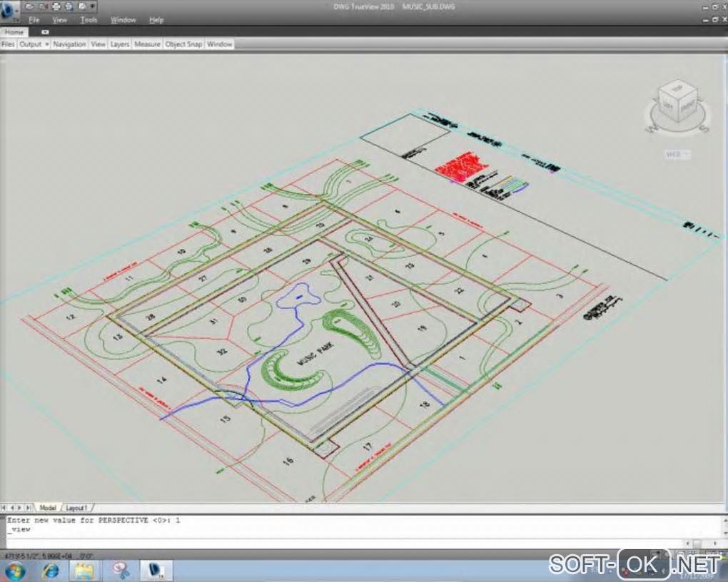Select the Model tab
Viewport: 728px width, 582px height.
click(47, 508)
